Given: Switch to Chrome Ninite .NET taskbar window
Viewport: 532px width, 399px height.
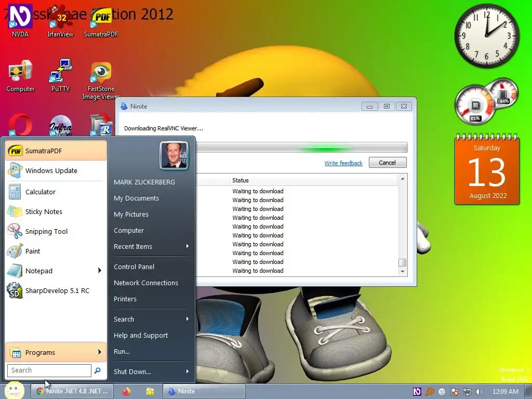Looking at the screenshot, I should [72, 391].
